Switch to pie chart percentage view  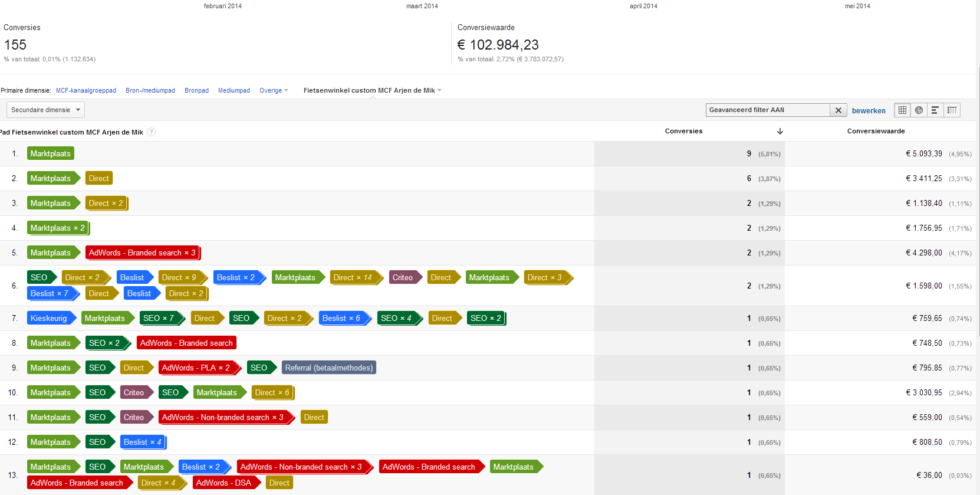click(x=919, y=110)
